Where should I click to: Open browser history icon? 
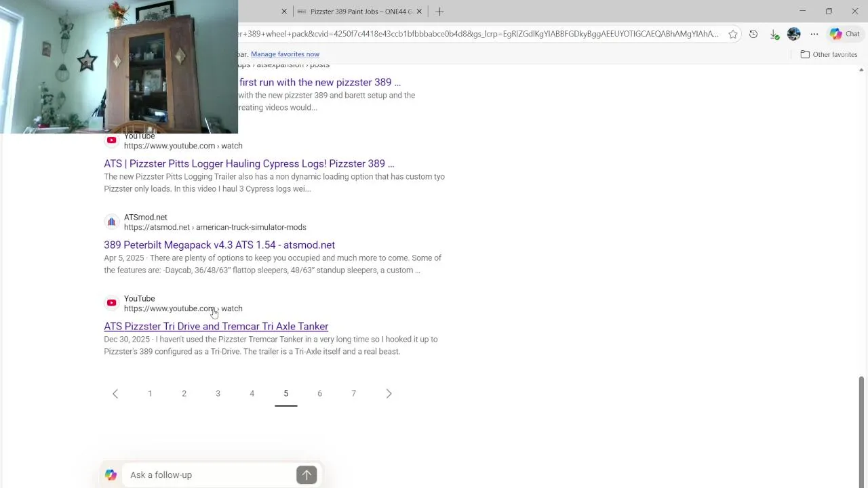(753, 34)
